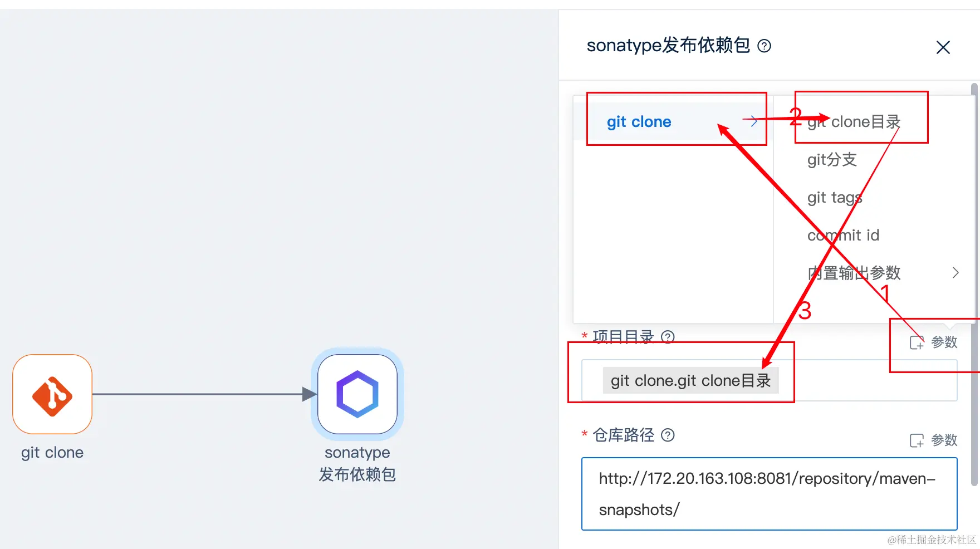
Task: Focus the 项目目录 input field
Action: point(769,380)
